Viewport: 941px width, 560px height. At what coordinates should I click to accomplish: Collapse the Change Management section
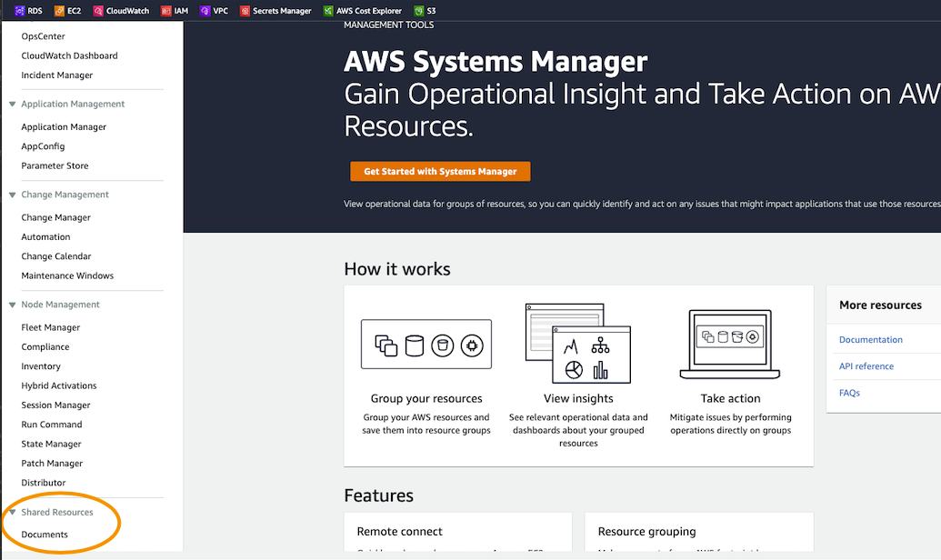[12, 195]
